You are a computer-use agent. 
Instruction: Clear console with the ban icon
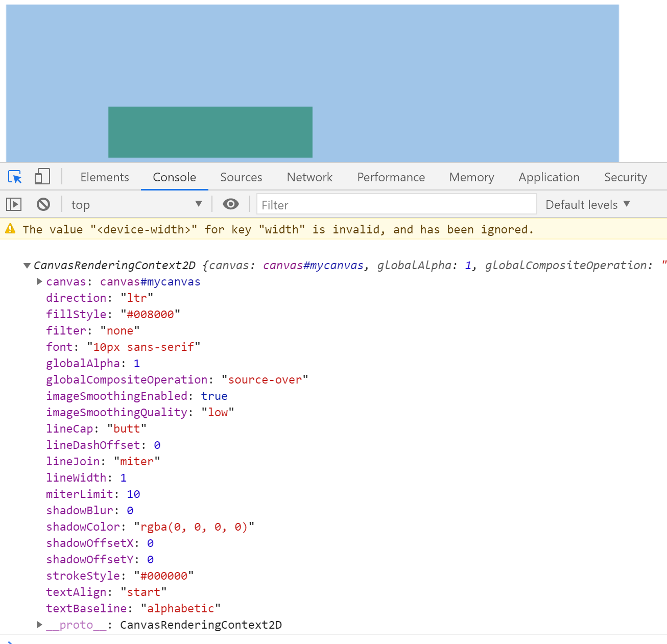[43, 204]
